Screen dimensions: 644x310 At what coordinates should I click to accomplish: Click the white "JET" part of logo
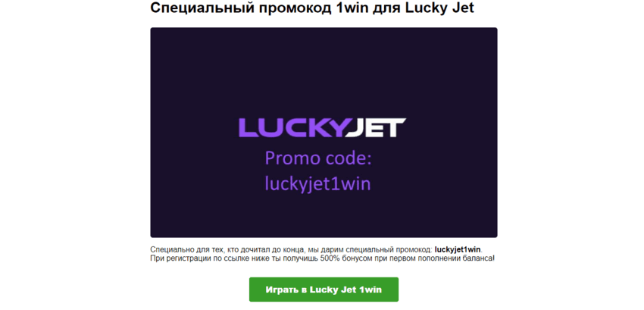click(x=376, y=127)
